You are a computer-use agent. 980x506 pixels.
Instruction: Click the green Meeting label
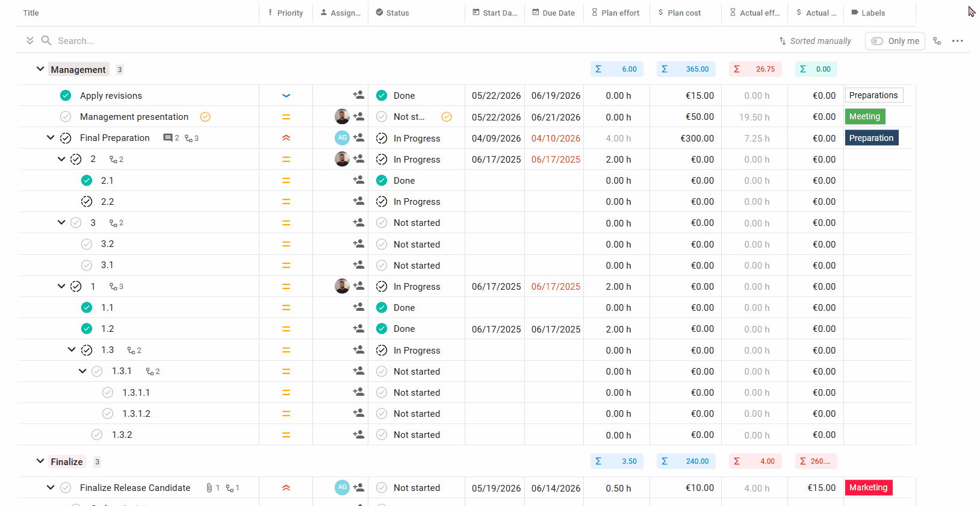tap(864, 116)
